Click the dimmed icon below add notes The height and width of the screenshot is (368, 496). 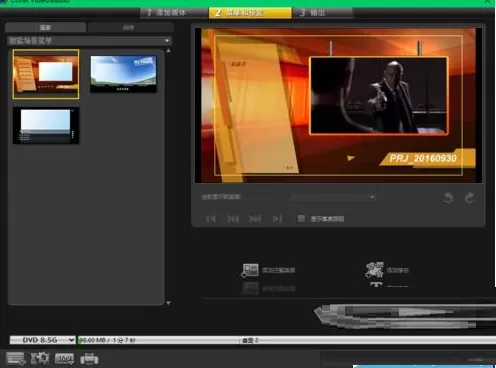click(x=251, y=288)
